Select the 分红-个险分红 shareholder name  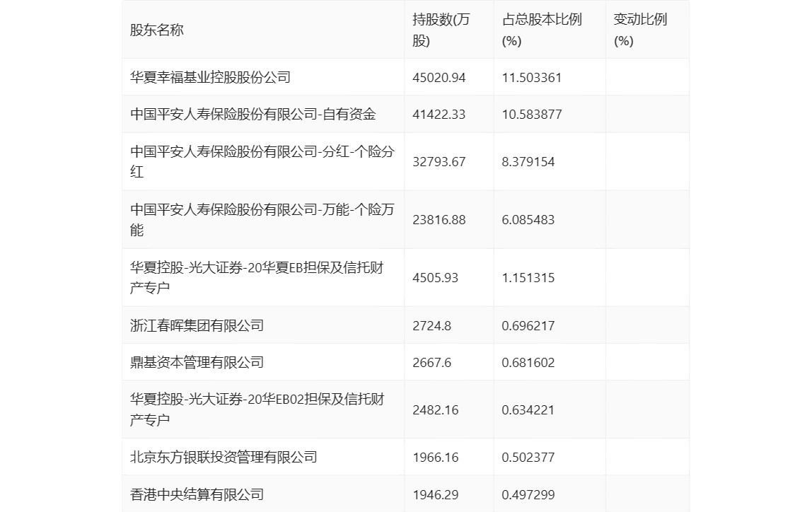262,161
